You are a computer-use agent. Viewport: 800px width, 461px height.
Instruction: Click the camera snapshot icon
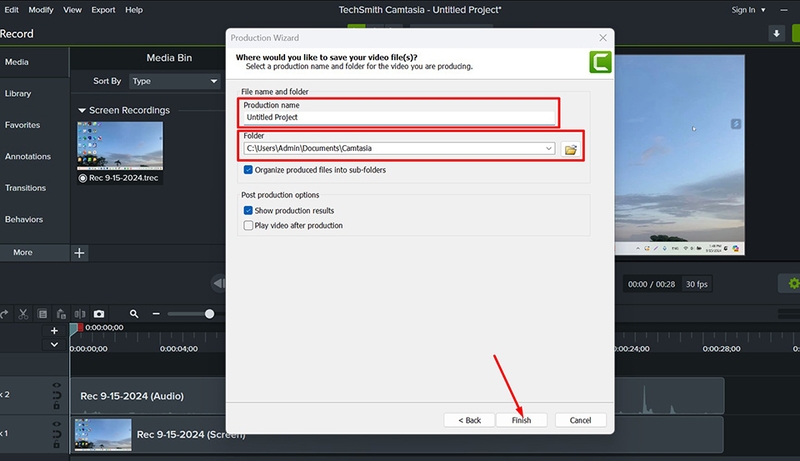99,314
